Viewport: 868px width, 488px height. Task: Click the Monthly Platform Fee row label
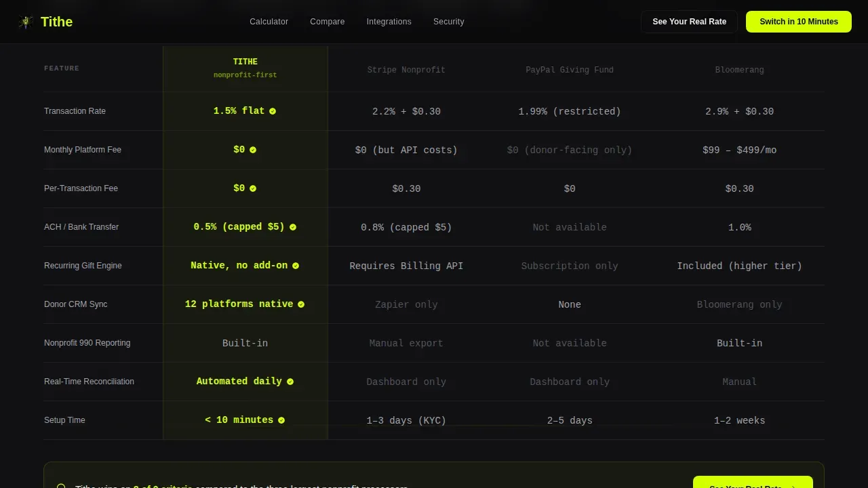[x=83, y=150]
